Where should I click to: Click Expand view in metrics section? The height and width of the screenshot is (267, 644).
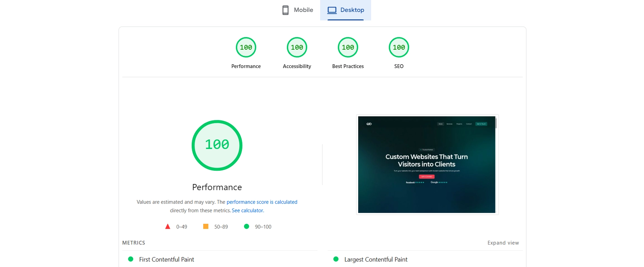click(503, 243)
